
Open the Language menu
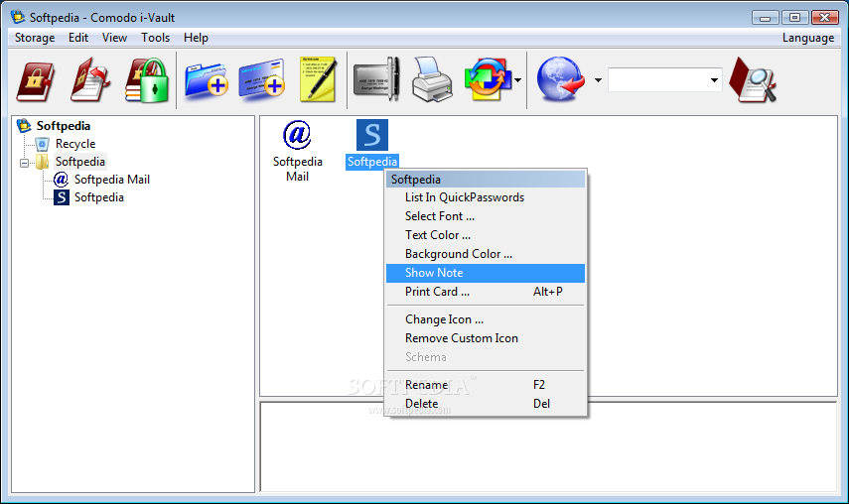pos(808,38)
